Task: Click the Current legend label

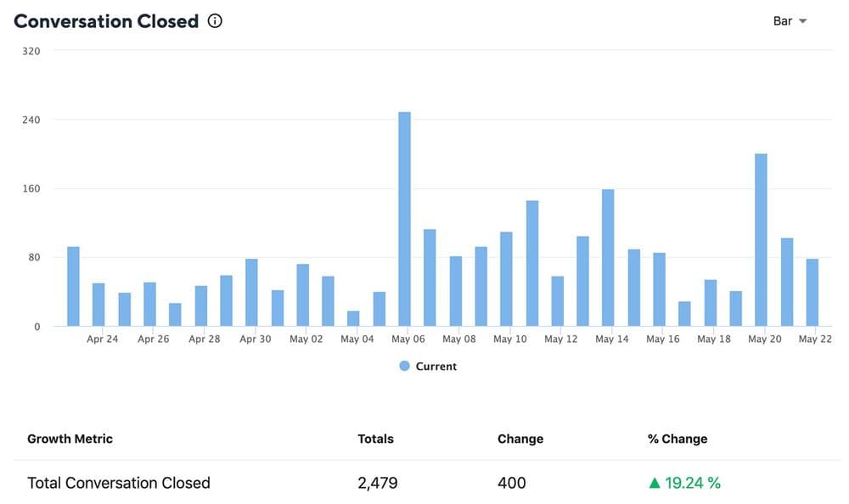Action: (x=436, y=367)
